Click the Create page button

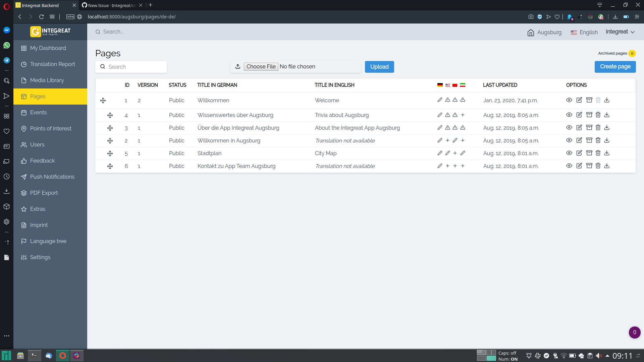[x=615, y=67]
